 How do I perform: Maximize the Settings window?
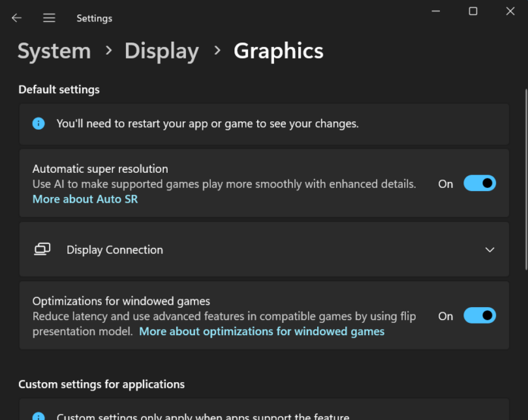pos(473,11)
